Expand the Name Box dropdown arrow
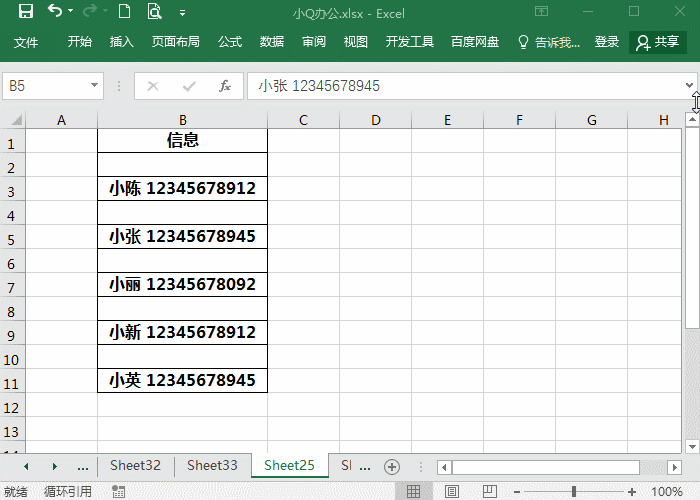This screenshot has height=500, width=700. 94,85
